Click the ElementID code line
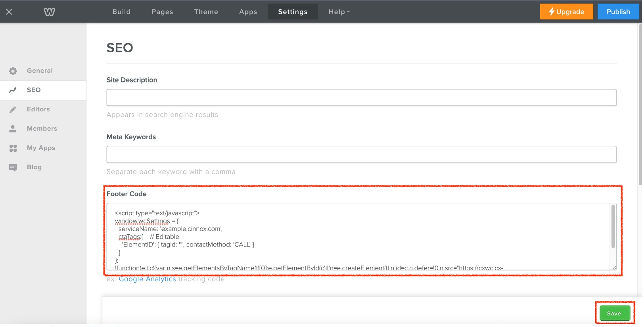 [188, 245]
